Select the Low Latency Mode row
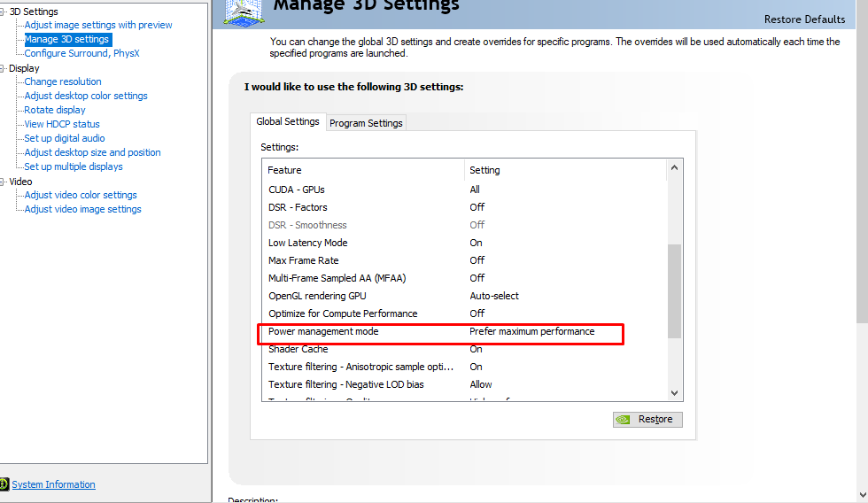The image size is (868, 503). pos(465,243)
